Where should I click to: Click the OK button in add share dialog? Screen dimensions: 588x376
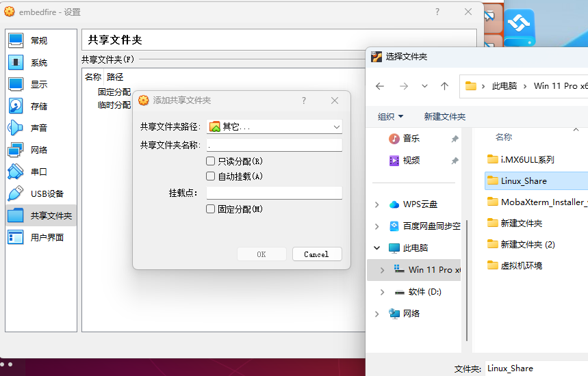[261, 254]
